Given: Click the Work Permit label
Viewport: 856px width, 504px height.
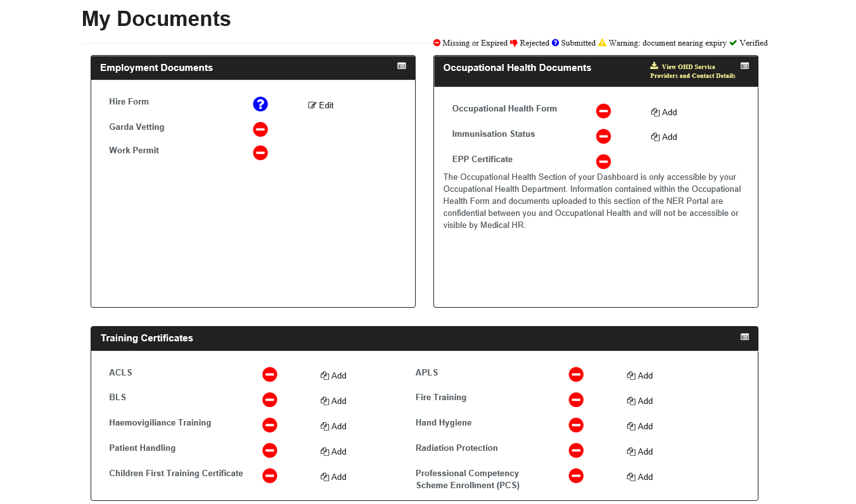Looking at the screenshot, I should pyautogui.click(x=134, y=151).
